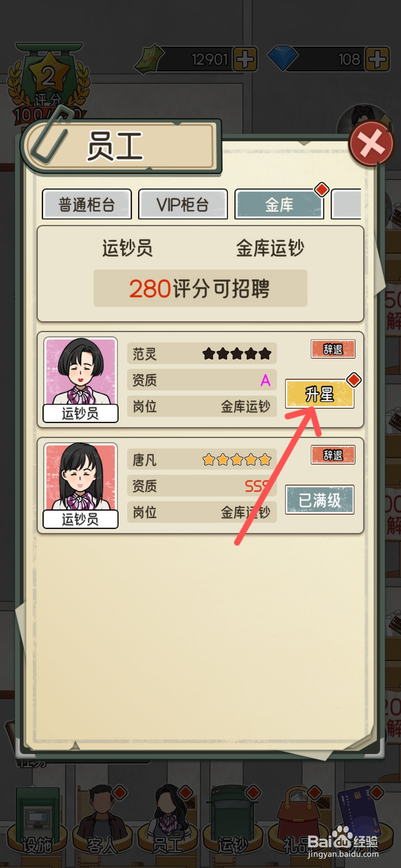Image resolution: width=401 pixels, height=868 pixels.
Task: Open the 员工 staff icon in bottom bar
Action: point(168,822)
